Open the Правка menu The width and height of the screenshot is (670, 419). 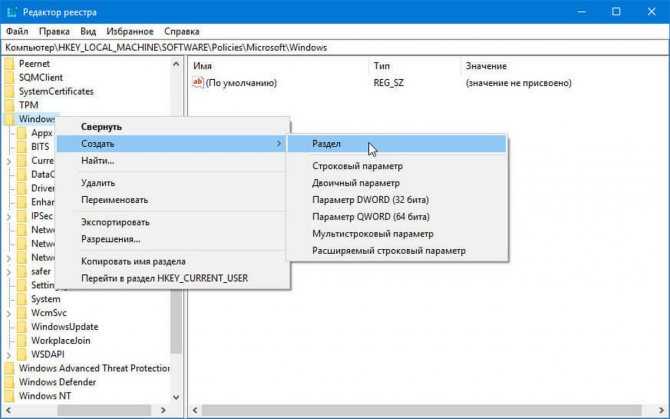(54, 31)
